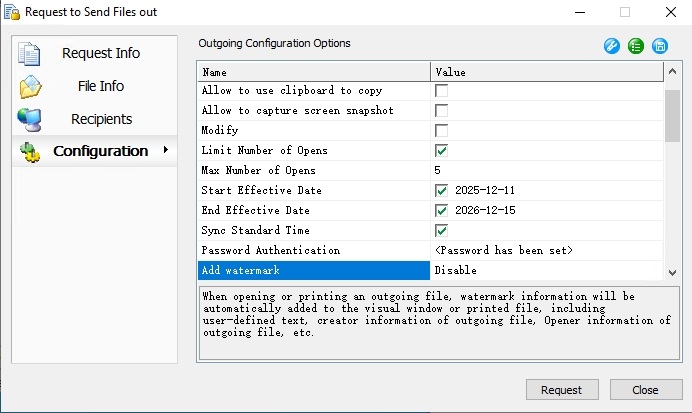Click the options list scrollbar thumb

click(x=672, y=116)
